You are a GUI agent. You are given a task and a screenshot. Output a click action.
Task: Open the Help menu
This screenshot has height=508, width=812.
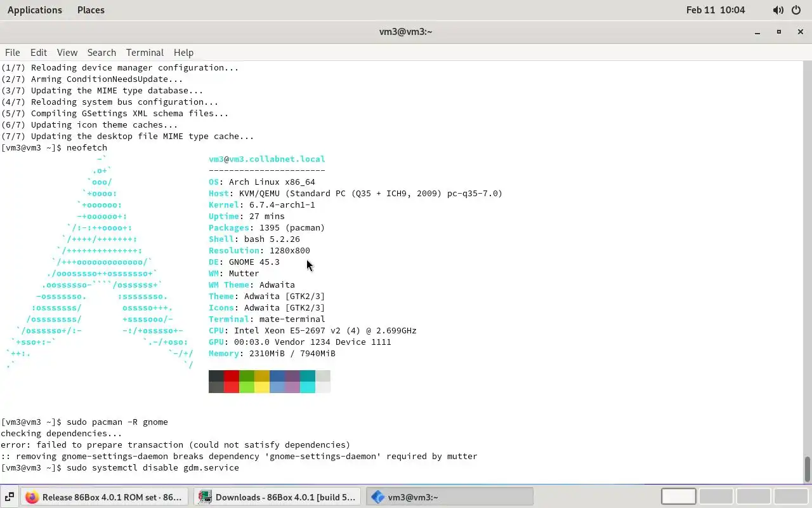[x=183, y=53]
